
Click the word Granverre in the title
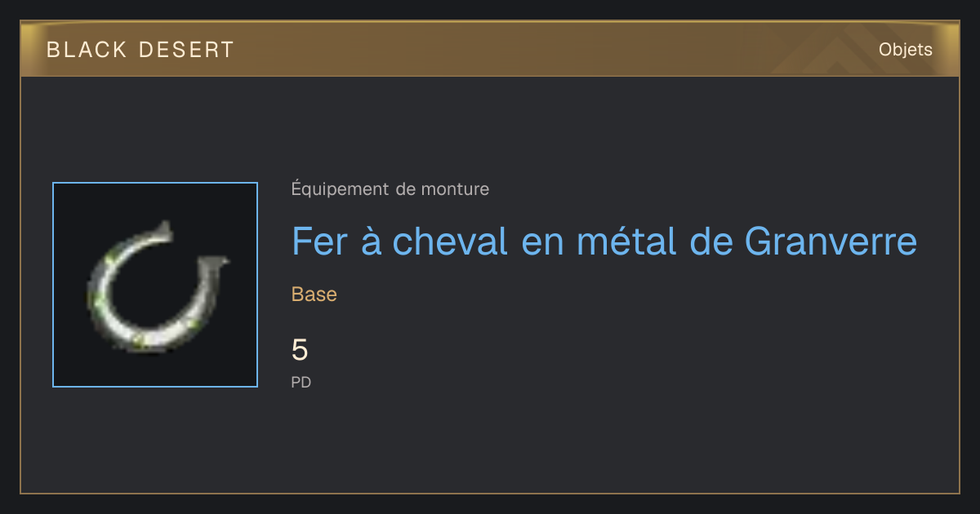tap(831, 241)
